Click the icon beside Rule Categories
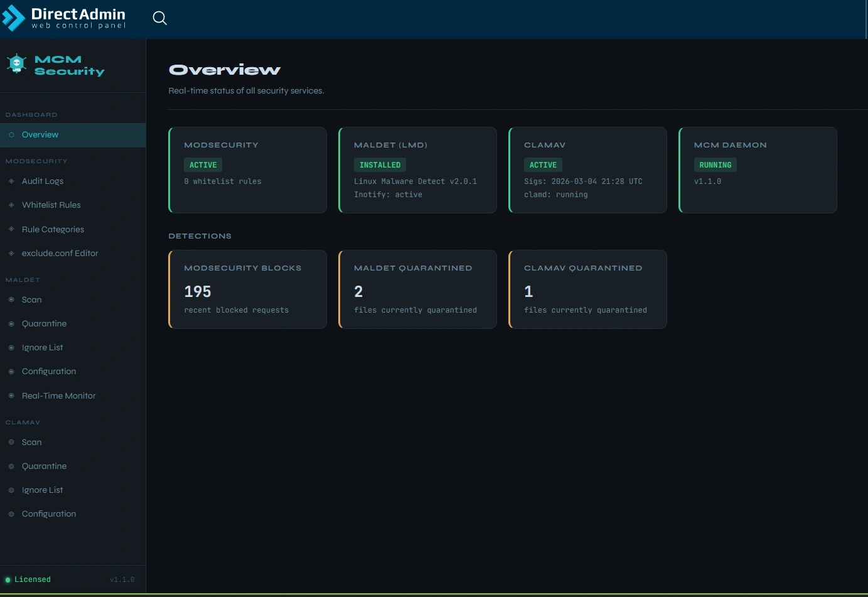Viewport: 868px width, 597px height. pyautogui.click(x=11, y=229)
